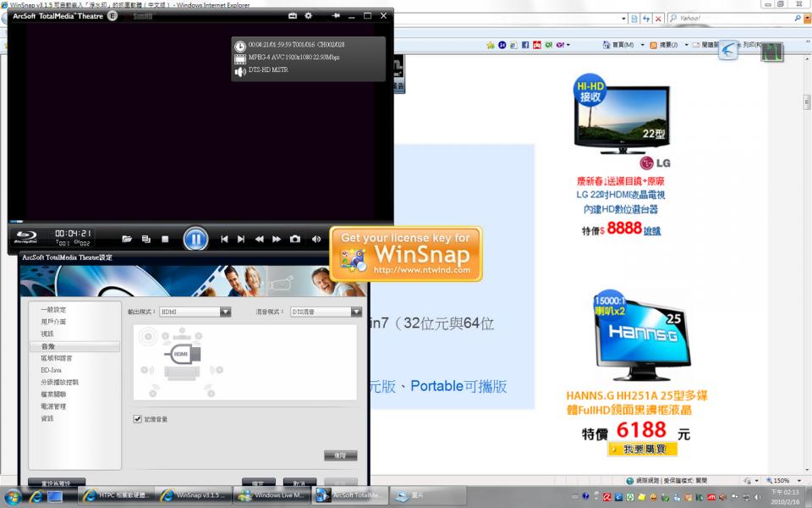Open the Portable可攜版 link on webpage

coord(458,386)
